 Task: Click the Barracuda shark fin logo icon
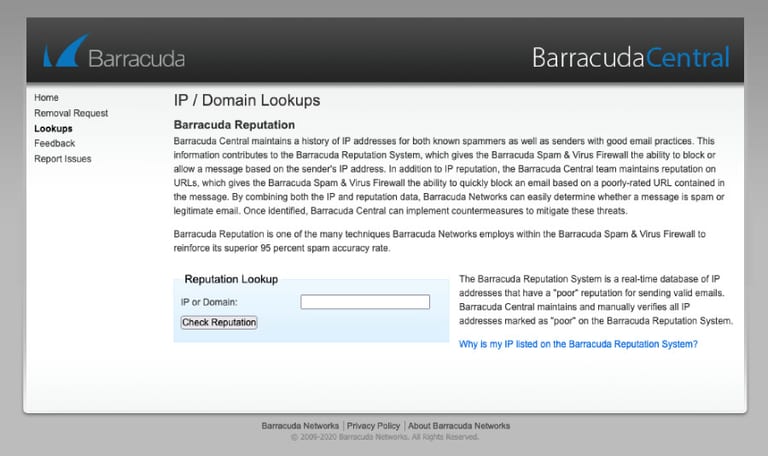point(66,50)
